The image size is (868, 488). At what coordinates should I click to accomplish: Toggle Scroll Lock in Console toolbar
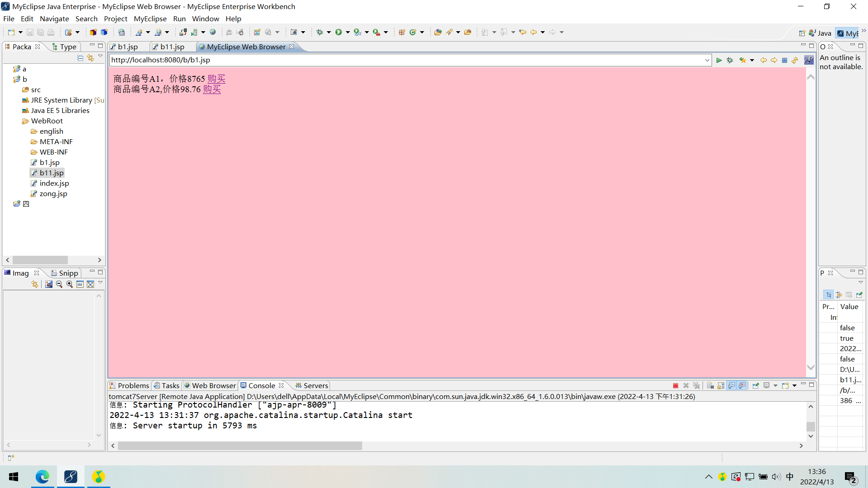pyautogui.click(x=721, y=385)
